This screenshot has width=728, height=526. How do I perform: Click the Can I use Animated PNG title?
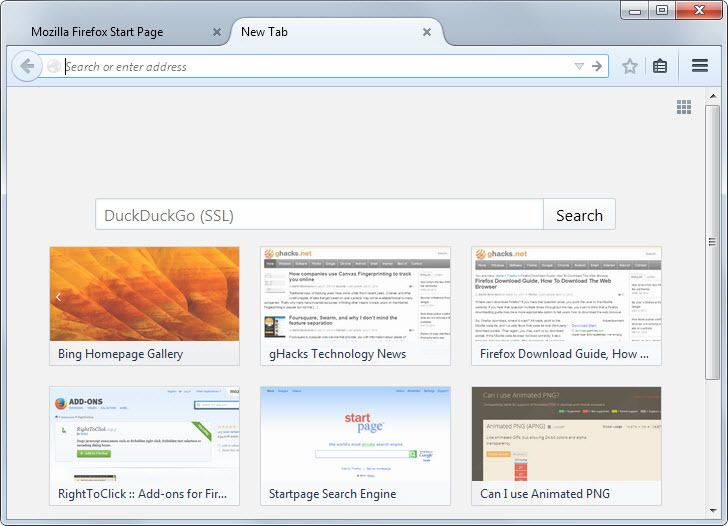pos(545,494)
